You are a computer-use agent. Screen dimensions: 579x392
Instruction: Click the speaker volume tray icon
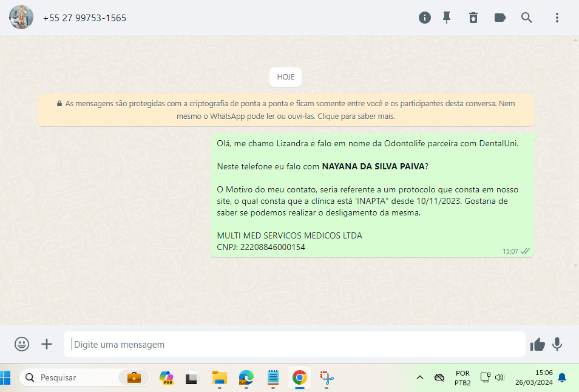click(x=499, y=377)
